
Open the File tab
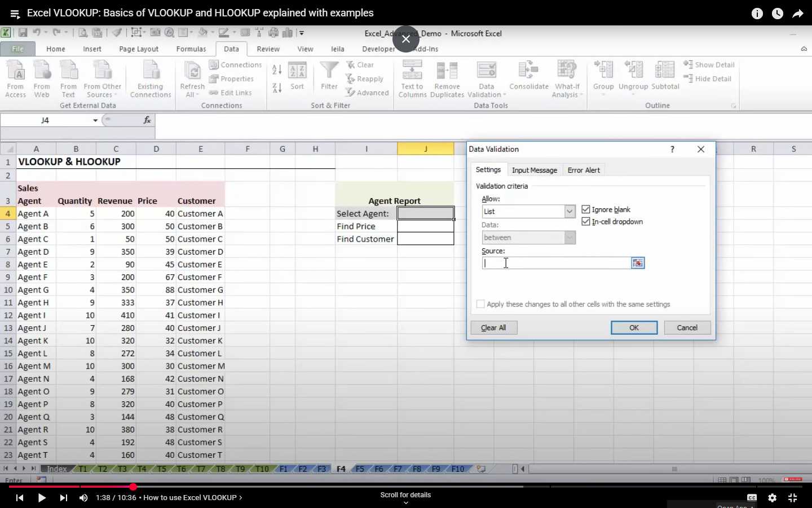coord(18,49)
